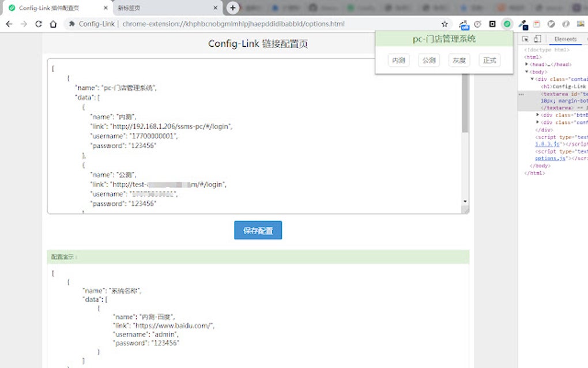Click the calendar-style extension icon
588x368 pixels.
coord(537,24)
